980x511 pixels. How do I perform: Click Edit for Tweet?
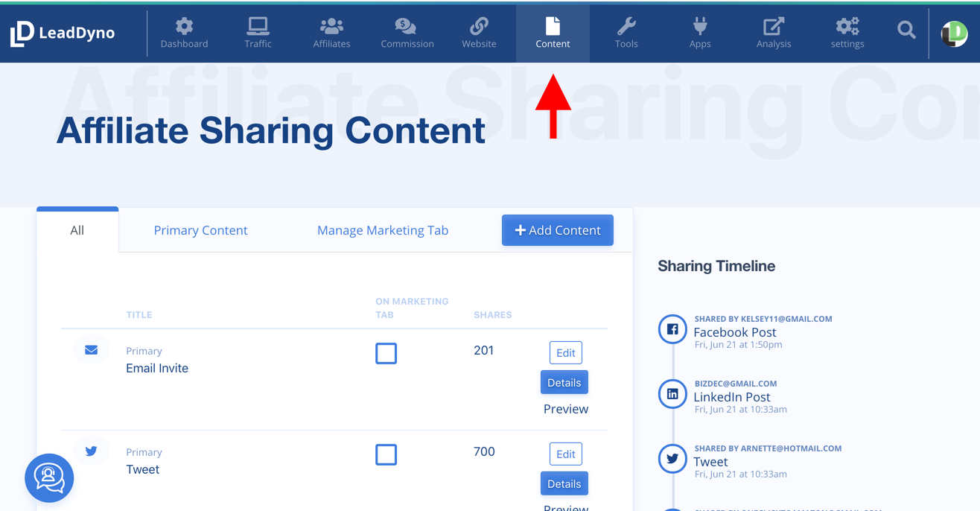coord(566,454)
